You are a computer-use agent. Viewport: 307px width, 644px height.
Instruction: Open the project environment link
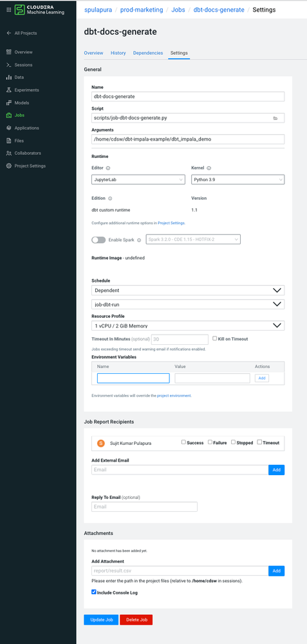click(x=174, y=396)
